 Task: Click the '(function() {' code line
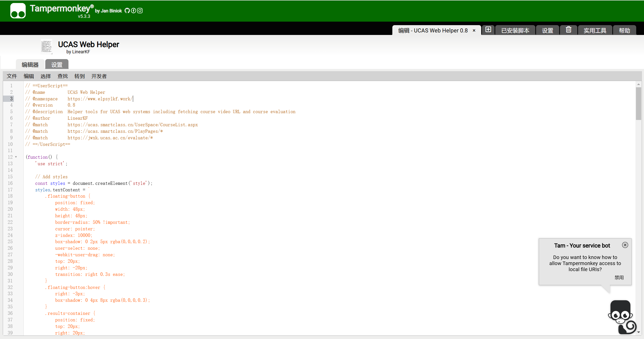[x=42, y=157]
